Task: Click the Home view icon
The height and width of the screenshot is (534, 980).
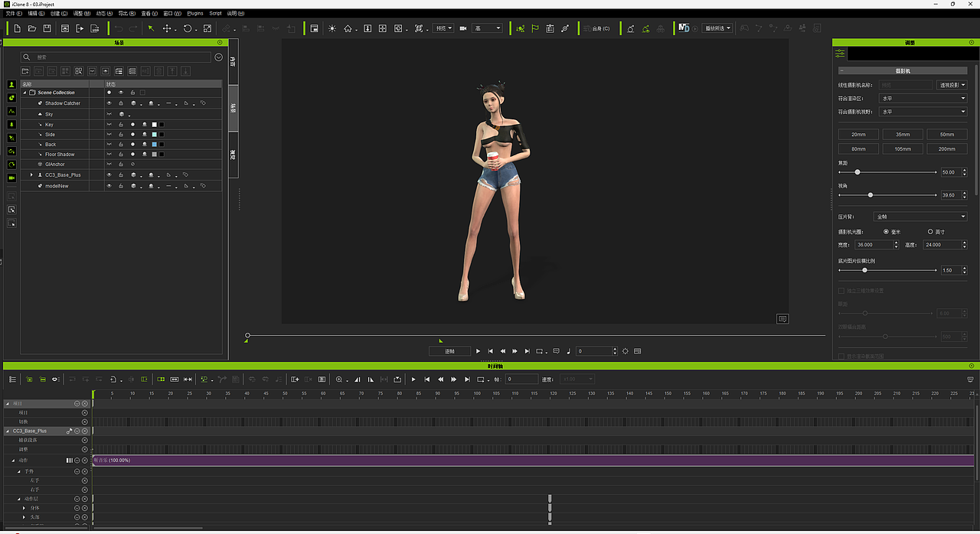Action: click(x=348, y=28)
